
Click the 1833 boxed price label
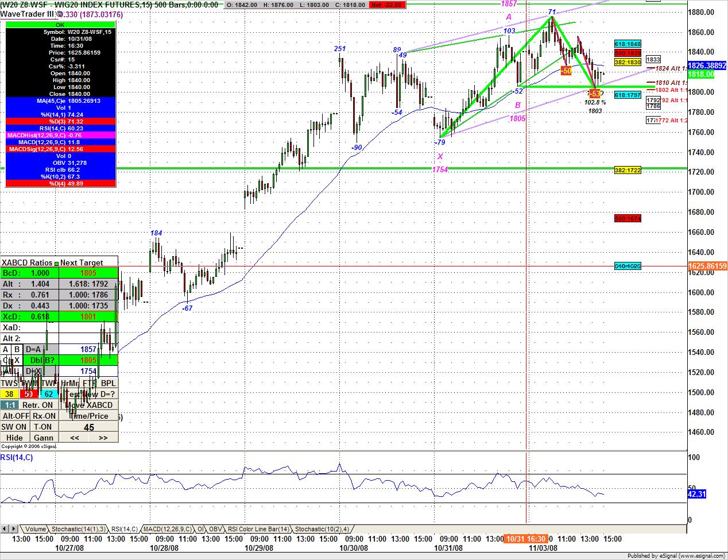tap(653, 60)
